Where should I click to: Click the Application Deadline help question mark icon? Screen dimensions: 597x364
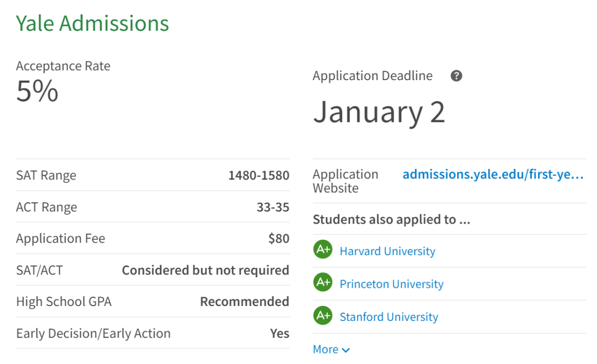[456, 76]
